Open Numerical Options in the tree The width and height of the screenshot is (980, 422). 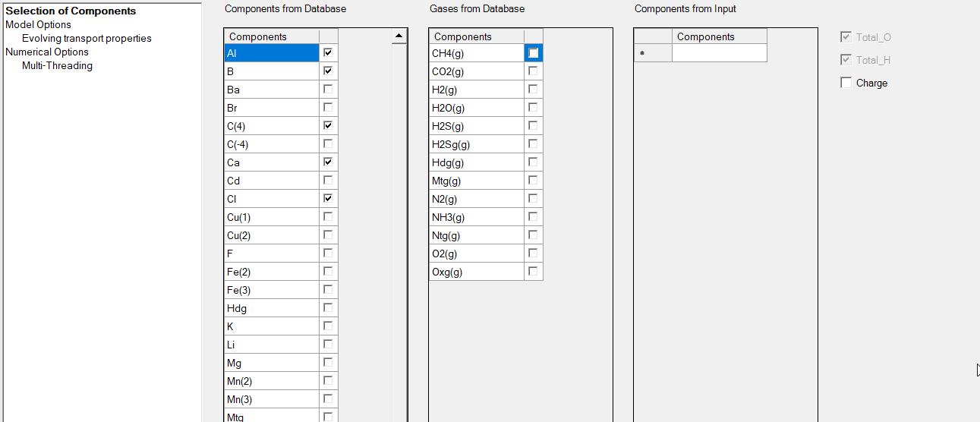47,52
